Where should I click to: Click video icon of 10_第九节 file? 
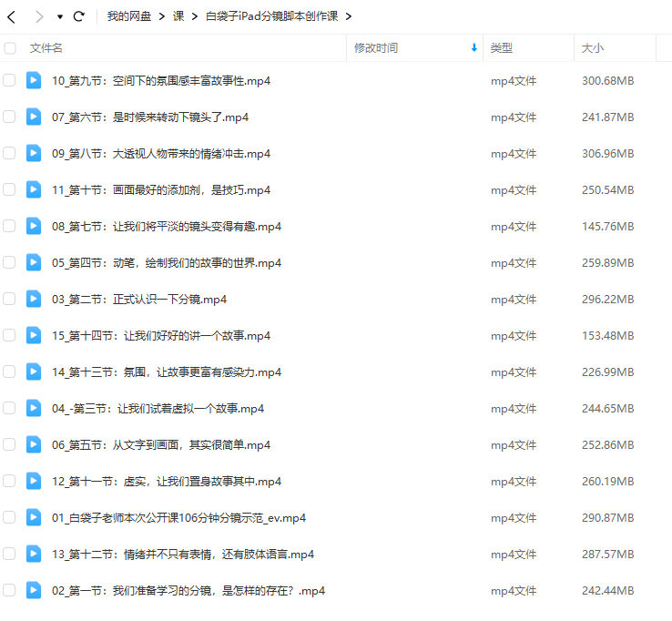click(34, 80)
